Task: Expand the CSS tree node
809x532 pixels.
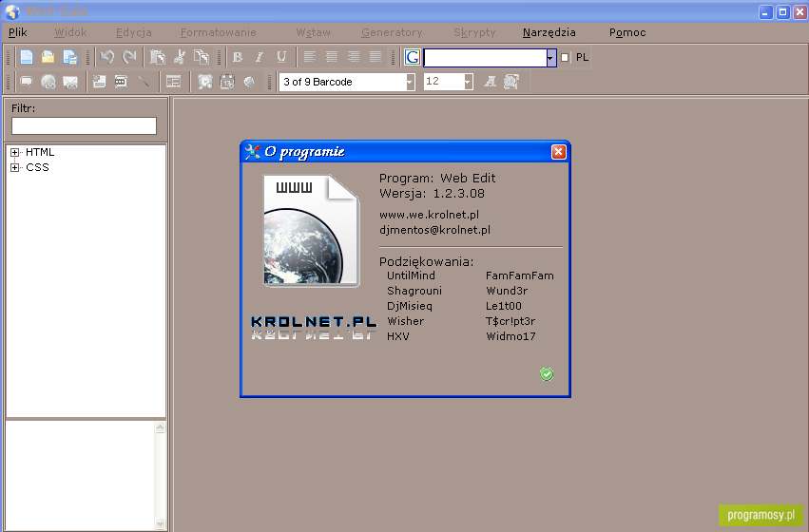Action: [15, 167]
